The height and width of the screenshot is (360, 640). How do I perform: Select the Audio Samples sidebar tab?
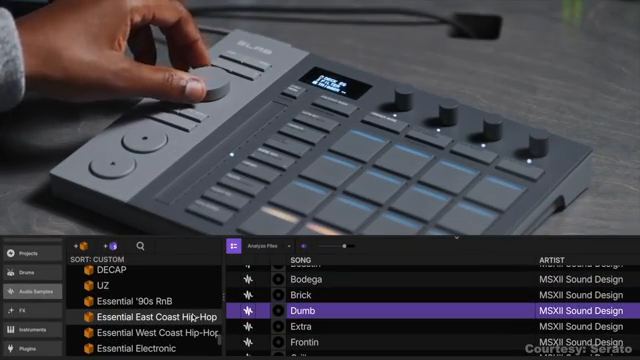coord(33,291)
